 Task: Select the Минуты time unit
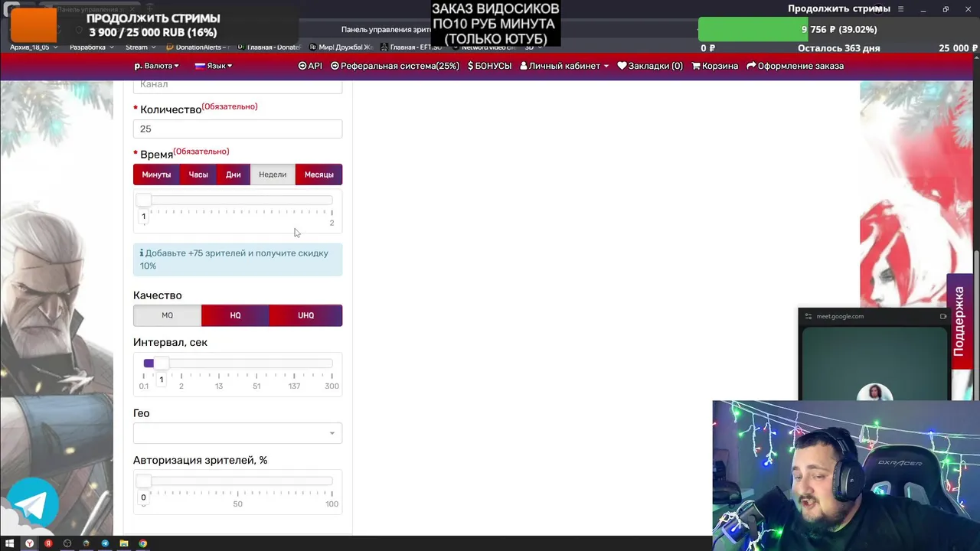pos(156,174)
